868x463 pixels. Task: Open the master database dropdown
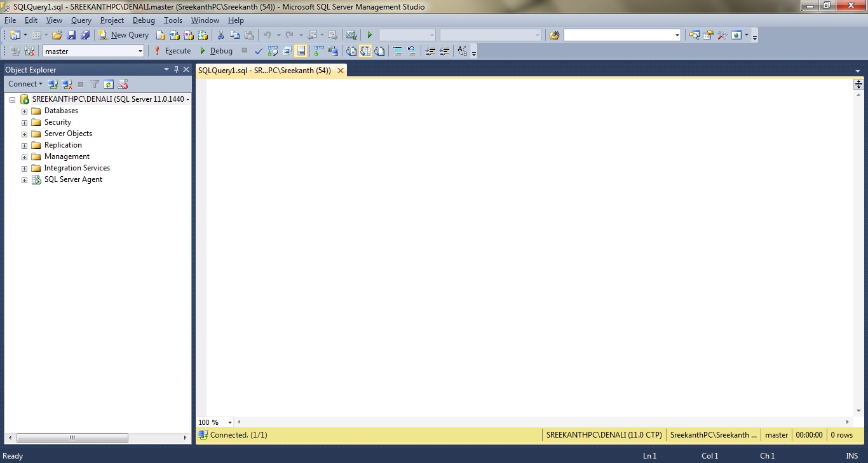pos(140,52)
